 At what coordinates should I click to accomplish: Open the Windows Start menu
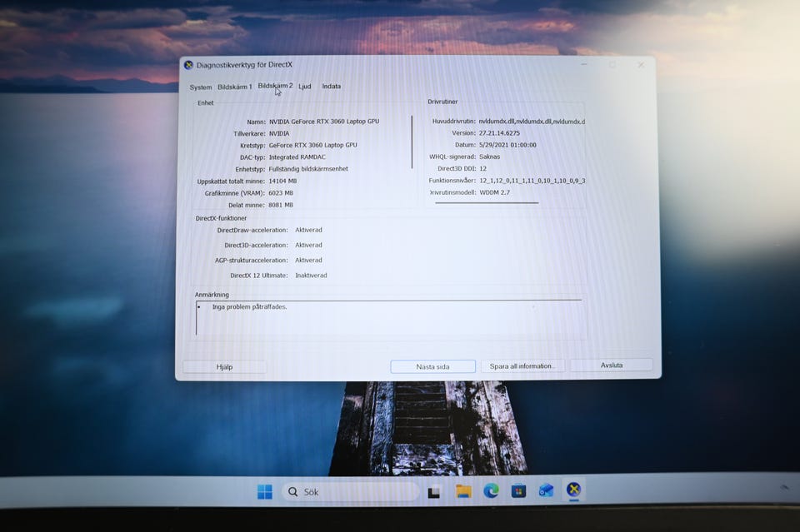265,492
